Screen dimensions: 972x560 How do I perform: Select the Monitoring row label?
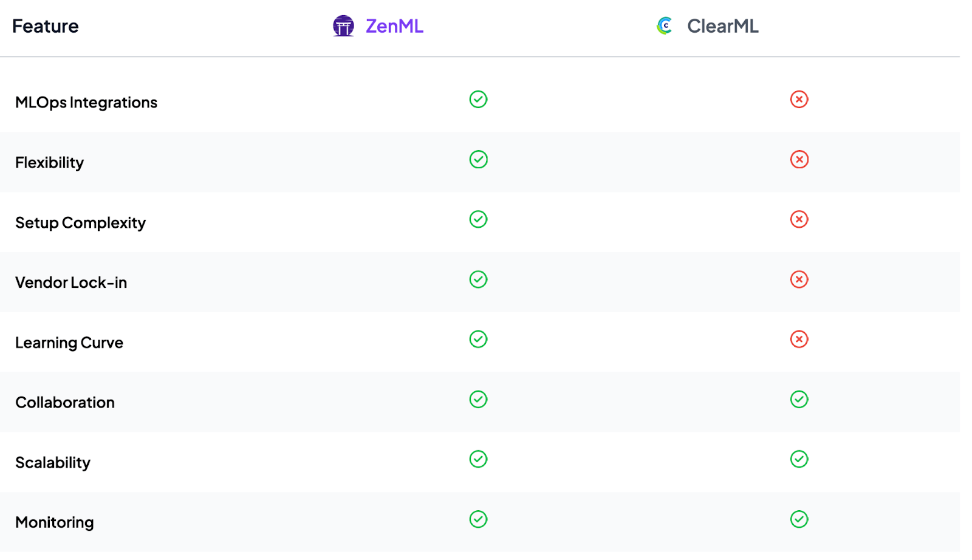(55, 523)
